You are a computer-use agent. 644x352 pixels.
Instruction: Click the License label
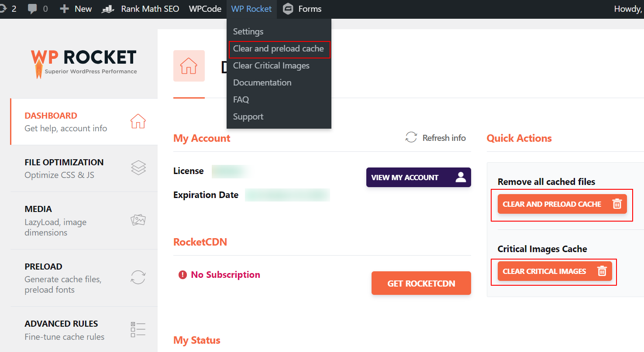188,171
